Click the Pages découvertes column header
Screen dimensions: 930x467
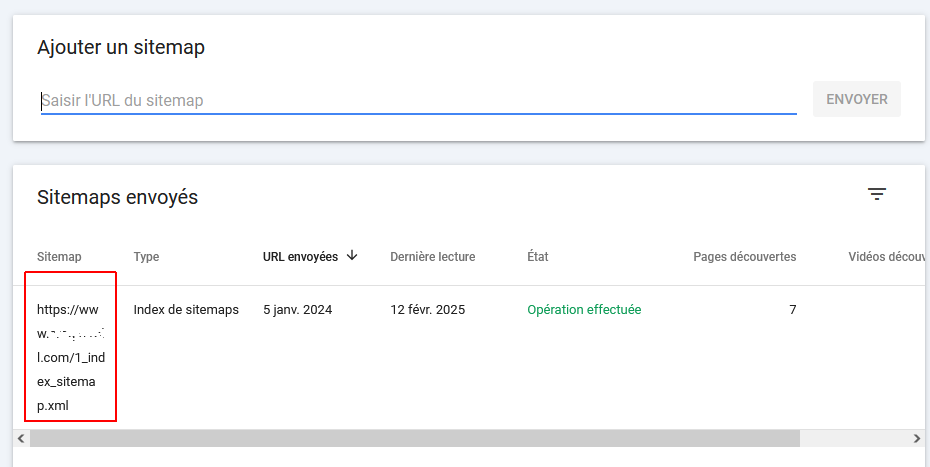(x=744, y=257)
